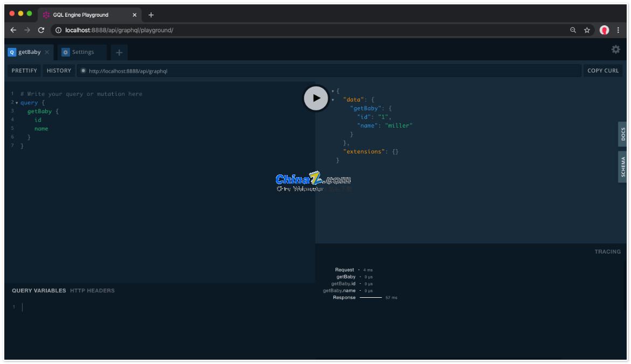
Task: Go back in the browser
Action: point(13,30)
